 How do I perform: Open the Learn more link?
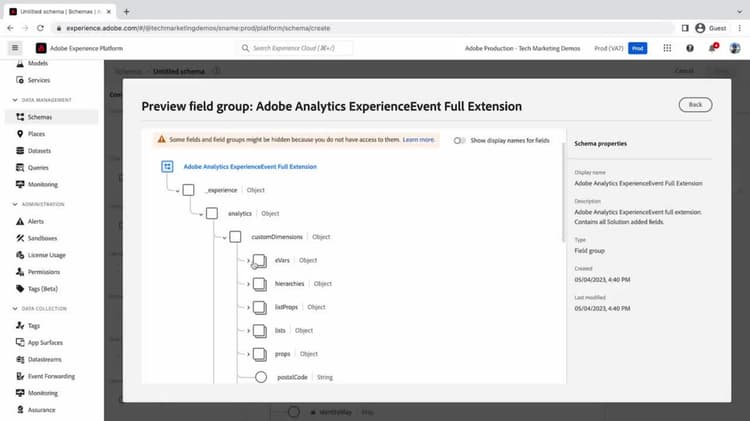(418, 140)
